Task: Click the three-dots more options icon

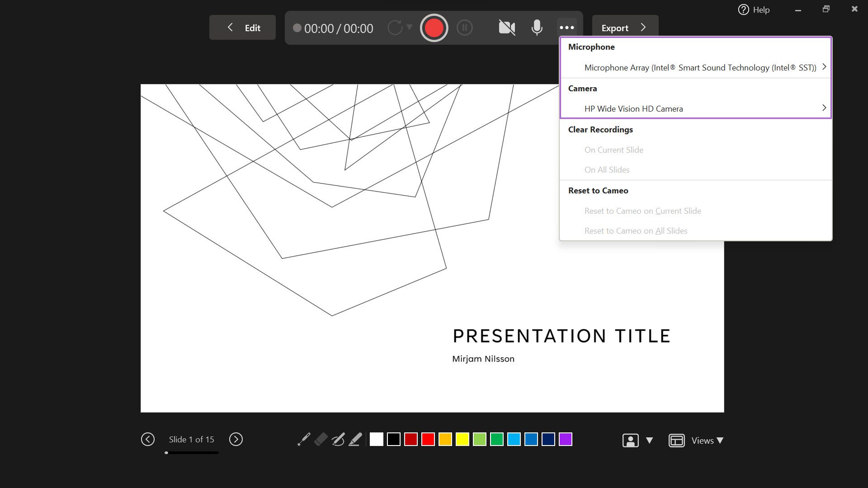Action: coord(566,28)
